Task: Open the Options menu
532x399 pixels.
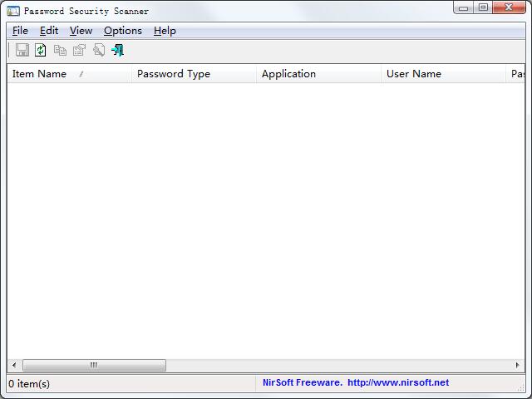Action: click(123, 31)
